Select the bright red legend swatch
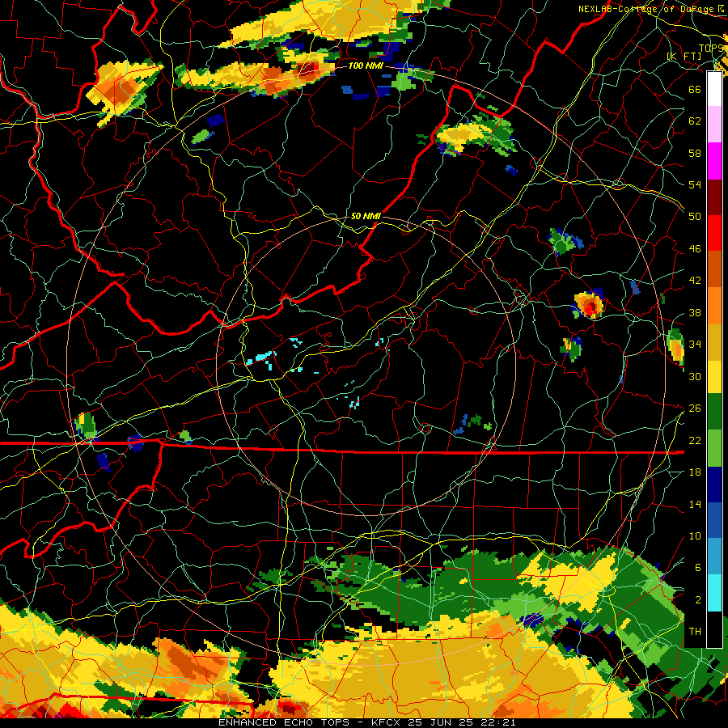This screenshot has height=728, width=728. [714, 233]
